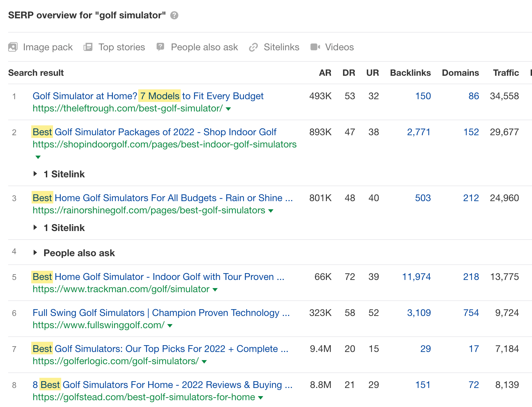Open the backlinks count 2,771 for shopindoorgolf.com
Screen dimensions: 532x407
point(419,132)
